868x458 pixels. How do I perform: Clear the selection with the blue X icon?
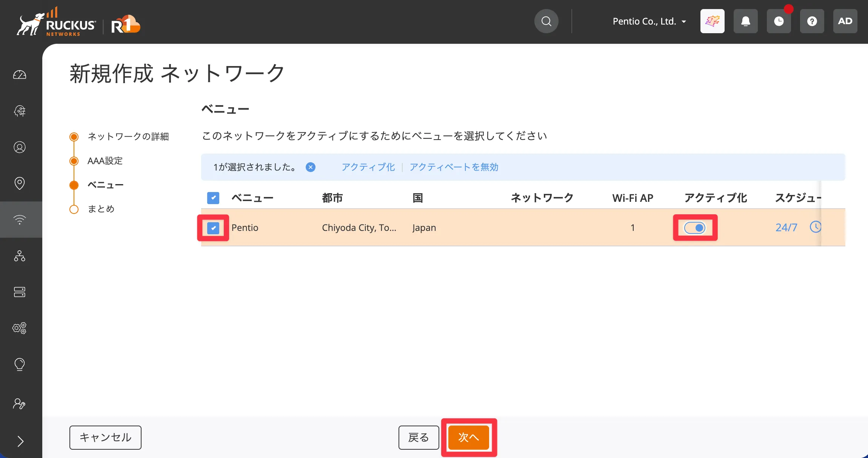tap(311, 167)
